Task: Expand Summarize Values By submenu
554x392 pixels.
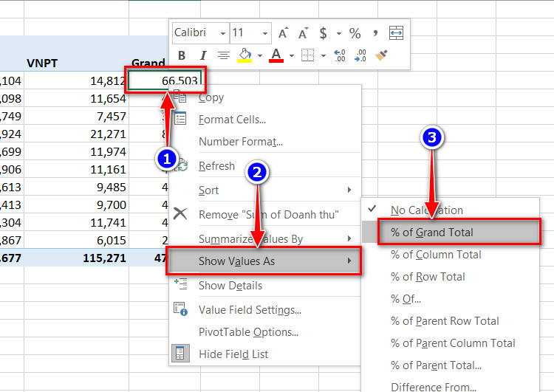Action: (265, 239)
